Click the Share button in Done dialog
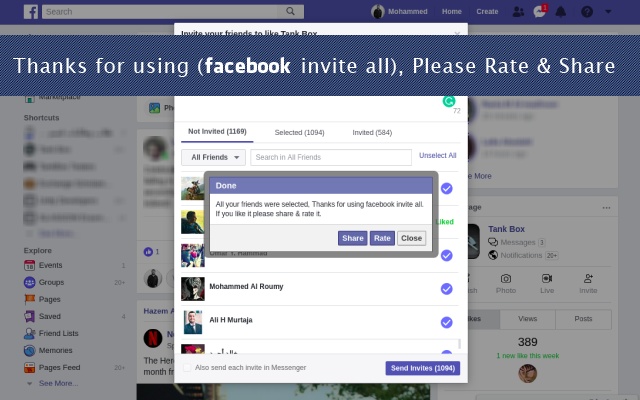Viewport: 640px width, 400px height. point(353,238)
